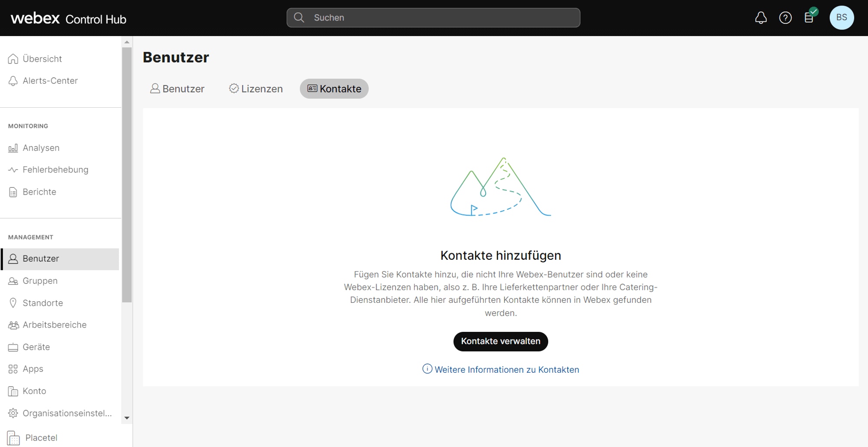The height and width of the screenshot is (447, 868).
Task: Click the help question mark icon
Action: pyautogui.click(x=785, y=18)
